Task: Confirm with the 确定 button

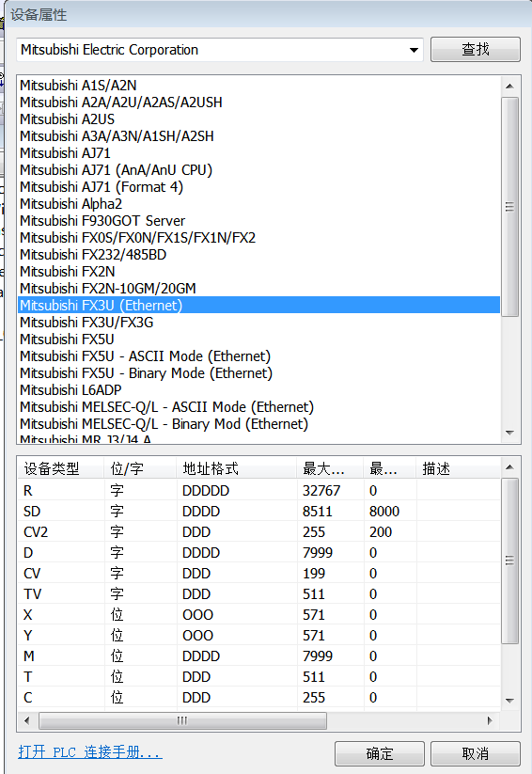Action: tap(379, 753)
